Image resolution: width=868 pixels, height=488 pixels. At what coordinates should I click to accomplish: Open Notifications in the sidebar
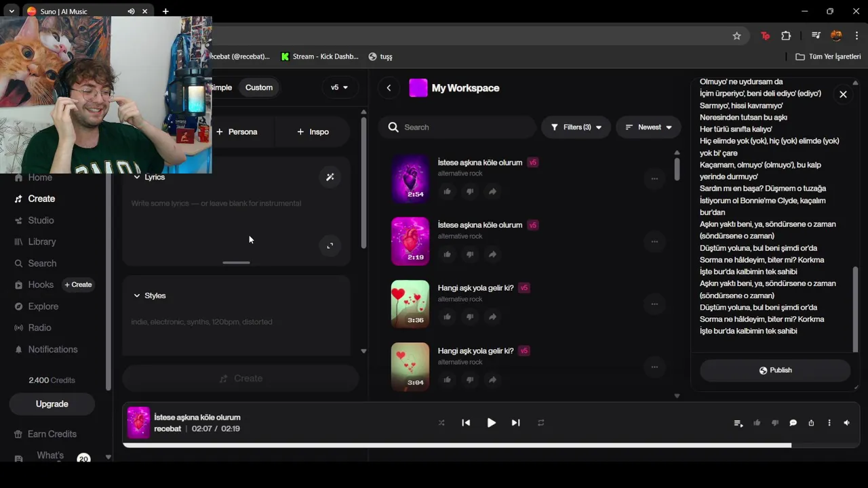coord(52,350)
